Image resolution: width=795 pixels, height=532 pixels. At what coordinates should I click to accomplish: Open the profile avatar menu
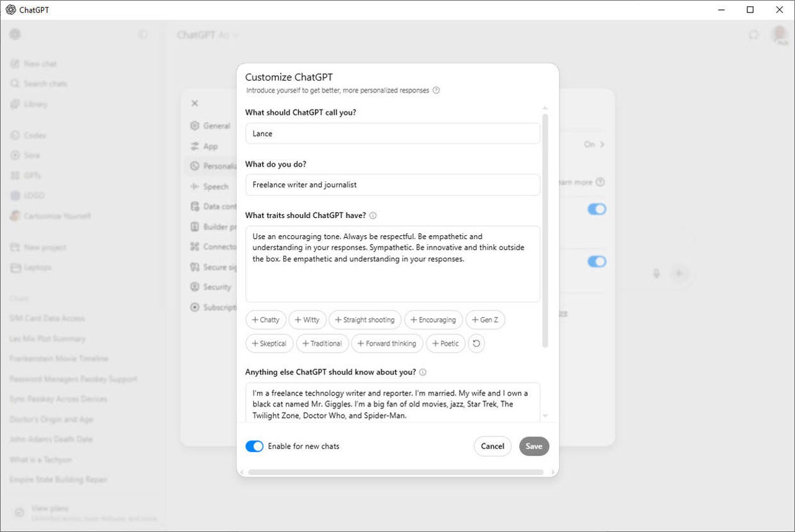(779, 35)
